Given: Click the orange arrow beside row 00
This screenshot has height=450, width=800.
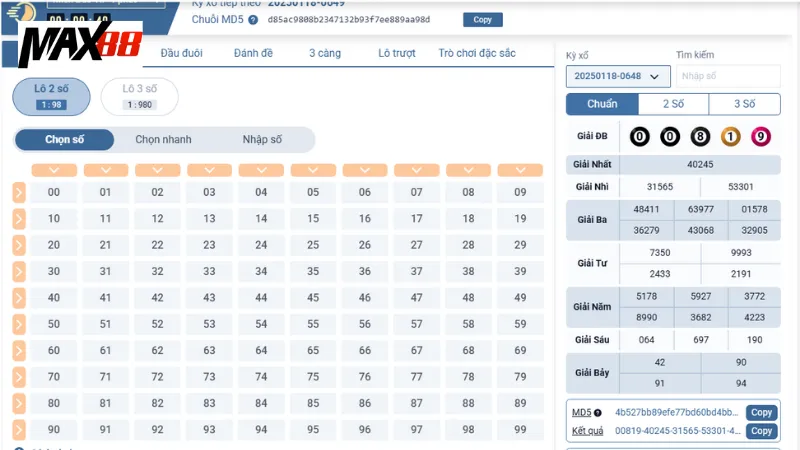Looking at the screenshot, I should point(19,192).
